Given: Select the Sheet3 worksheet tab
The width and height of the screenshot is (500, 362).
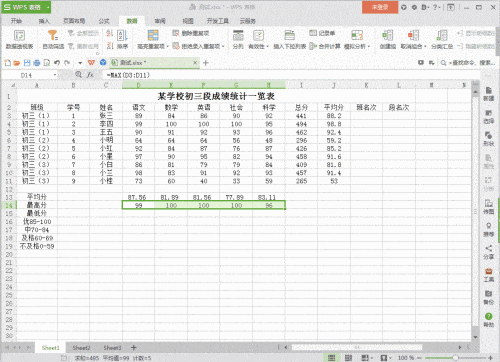Looking at the screenshot, I should coord(112,348).
